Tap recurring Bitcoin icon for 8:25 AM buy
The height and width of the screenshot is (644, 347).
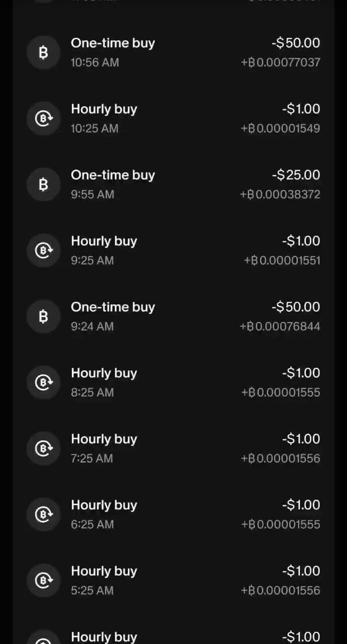click(x=43, y=383)
